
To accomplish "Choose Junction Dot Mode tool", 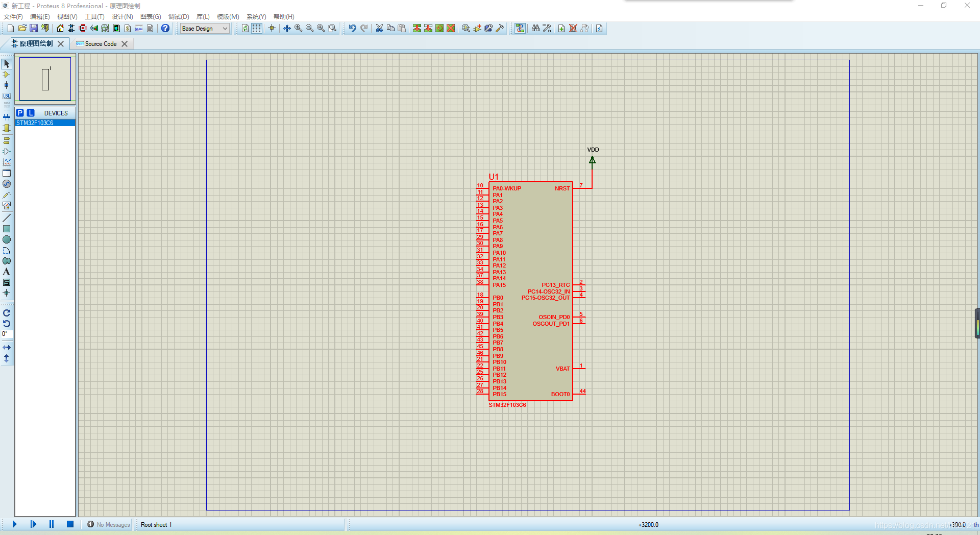I will 7,85.
